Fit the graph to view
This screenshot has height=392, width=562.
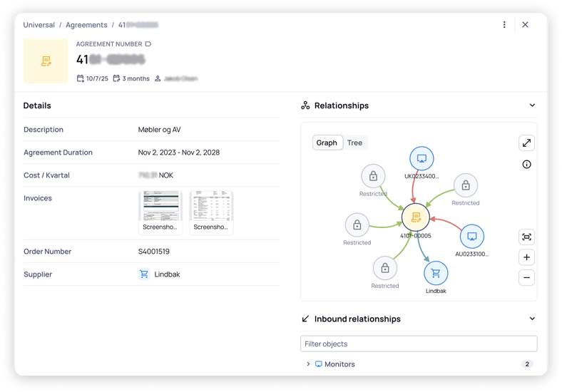[526, 237]
